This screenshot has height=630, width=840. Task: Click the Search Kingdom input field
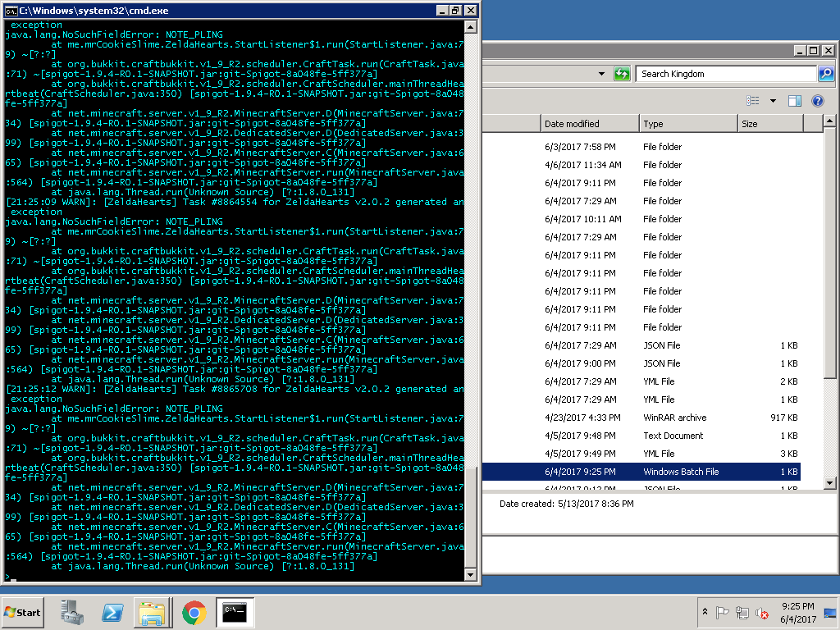[726, 74]
